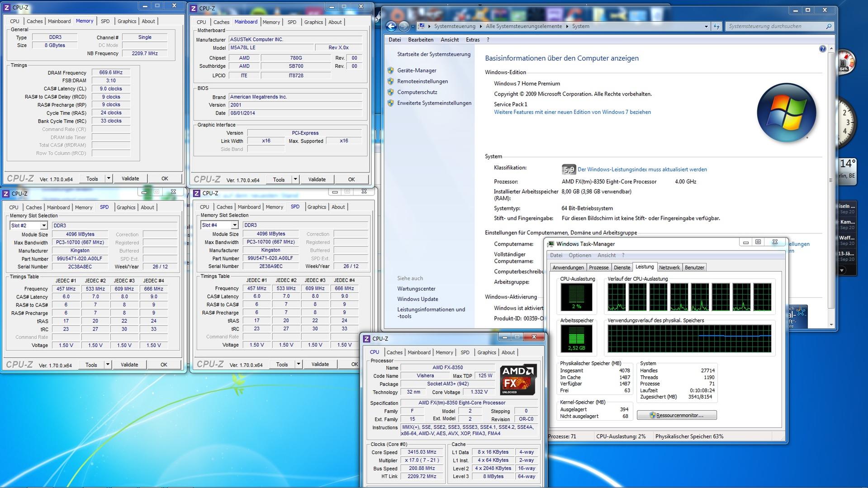The width and height of the screenshot is (868, 488).
Task: Open the Geräte-Manager link
Action: [417, 71]
